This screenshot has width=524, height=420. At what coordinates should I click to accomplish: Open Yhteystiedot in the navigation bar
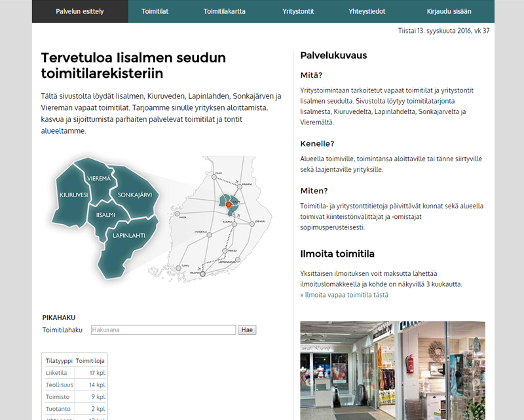click(x=367, y=11)
